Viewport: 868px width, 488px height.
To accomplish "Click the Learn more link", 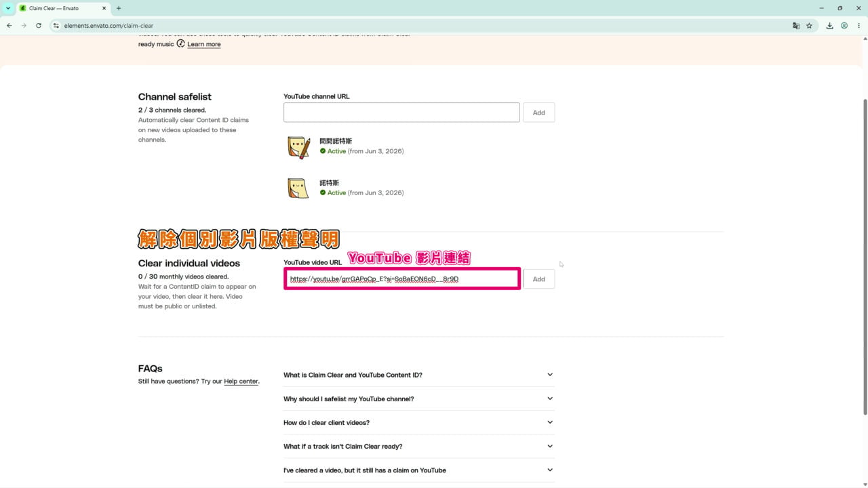I will click(204, 44).
